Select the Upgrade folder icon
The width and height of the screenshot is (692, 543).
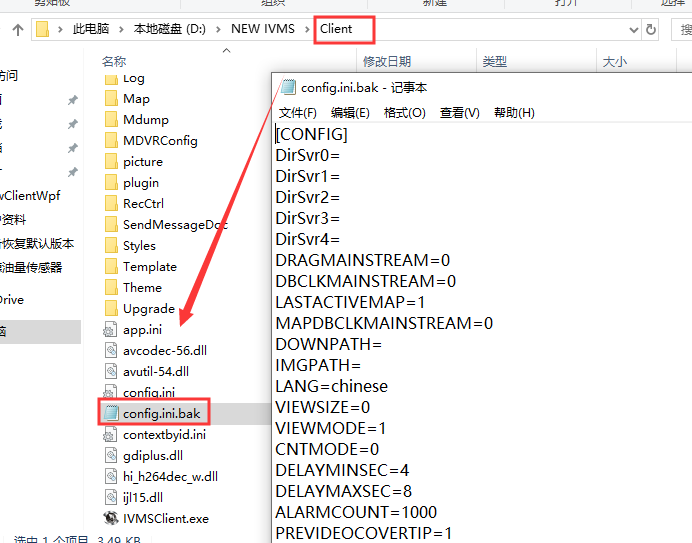[111, 308]
